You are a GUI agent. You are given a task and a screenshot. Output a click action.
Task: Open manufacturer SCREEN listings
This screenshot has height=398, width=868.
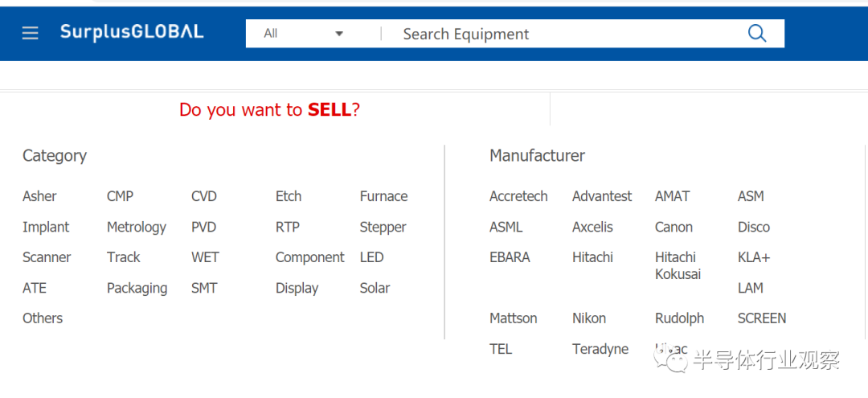coord(761,318)
